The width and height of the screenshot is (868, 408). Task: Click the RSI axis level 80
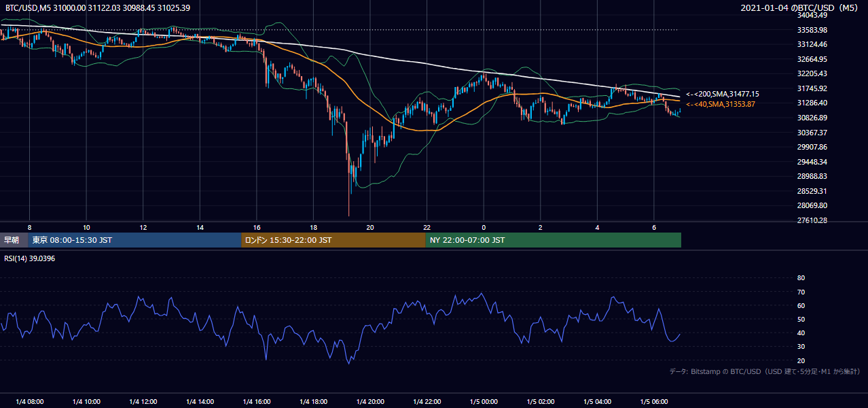tap(801, 278)
